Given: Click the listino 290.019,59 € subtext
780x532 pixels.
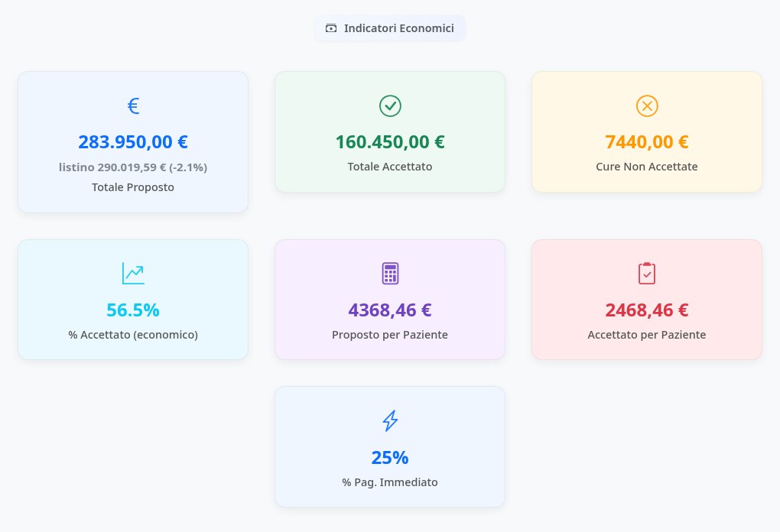Looking at the screenshot, I should (133, 167).
